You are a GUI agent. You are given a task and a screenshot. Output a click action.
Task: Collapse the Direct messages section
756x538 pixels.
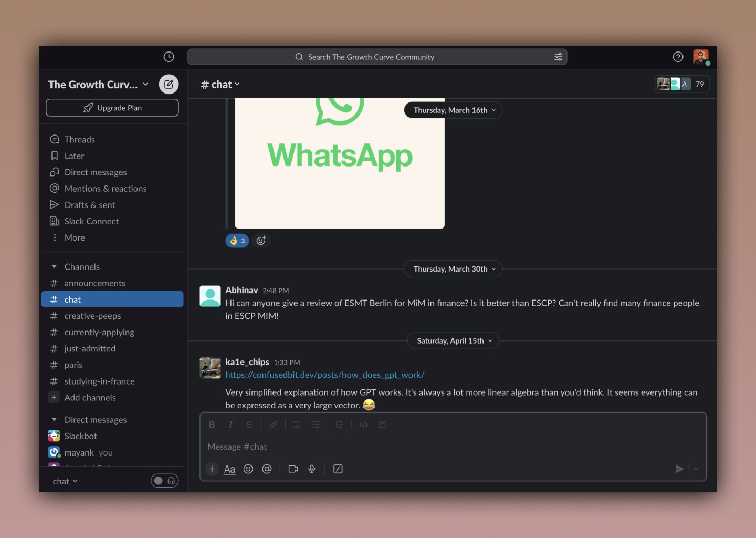54,420
